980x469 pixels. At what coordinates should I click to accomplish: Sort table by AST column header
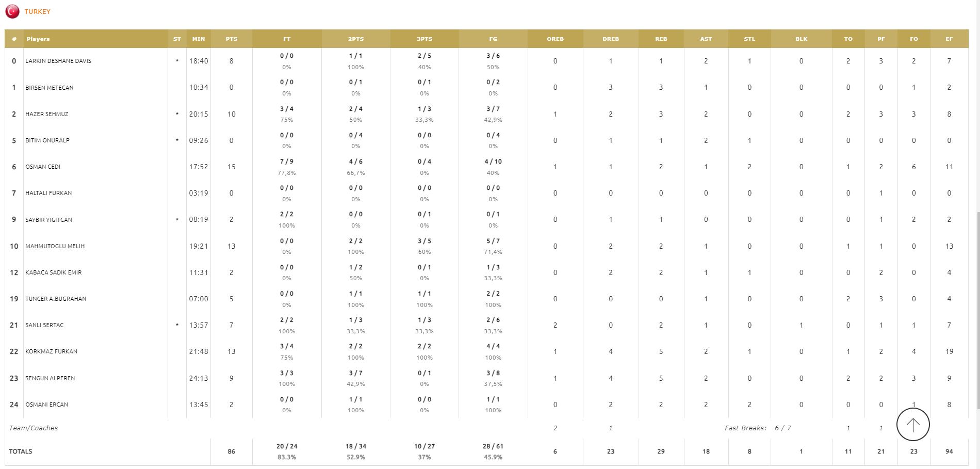pyautogui.click(x=706, y=39)
